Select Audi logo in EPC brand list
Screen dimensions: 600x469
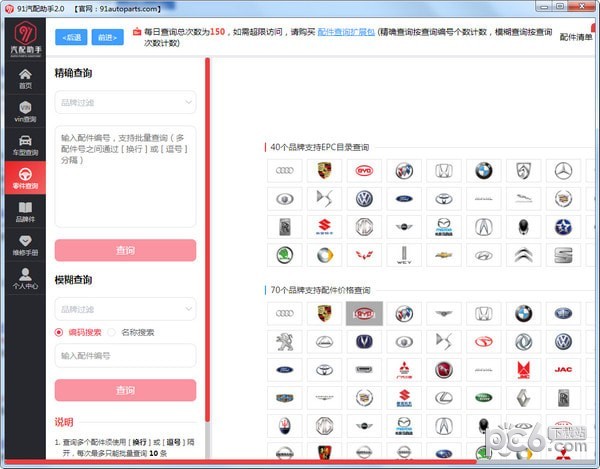[285, 171]
